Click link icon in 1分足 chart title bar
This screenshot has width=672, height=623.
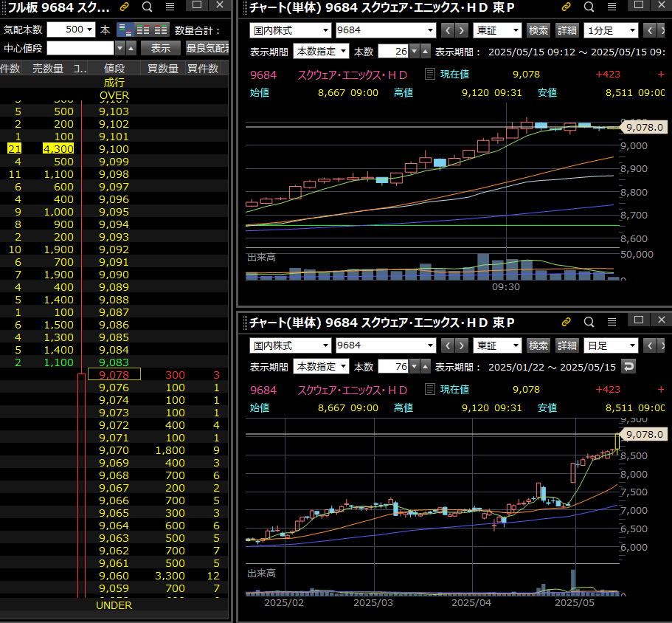[x=566, y=7]
